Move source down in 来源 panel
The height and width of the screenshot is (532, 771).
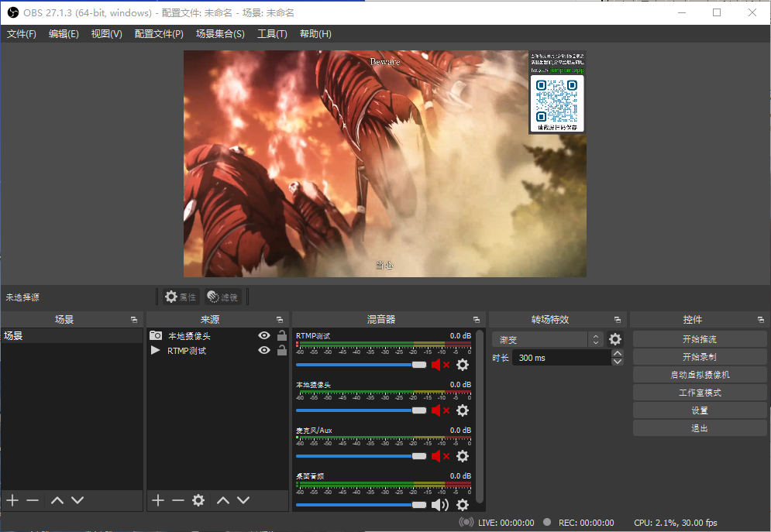243,500
